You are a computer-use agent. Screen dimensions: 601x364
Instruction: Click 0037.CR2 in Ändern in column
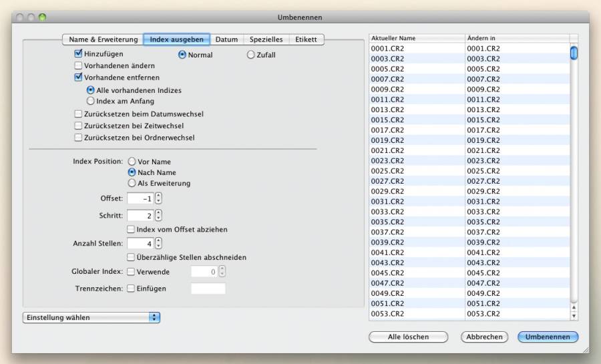(x=483, y=232)
